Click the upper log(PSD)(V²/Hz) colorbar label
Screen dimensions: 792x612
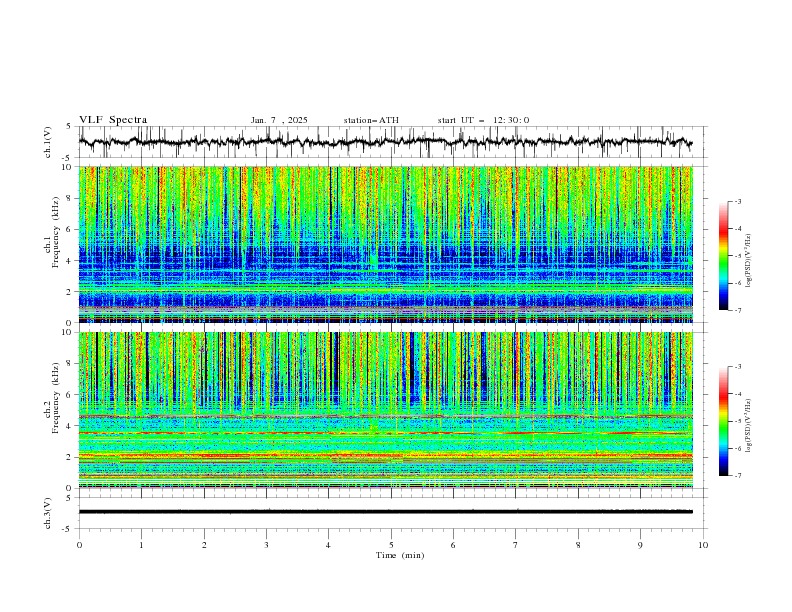click(749, 261)
